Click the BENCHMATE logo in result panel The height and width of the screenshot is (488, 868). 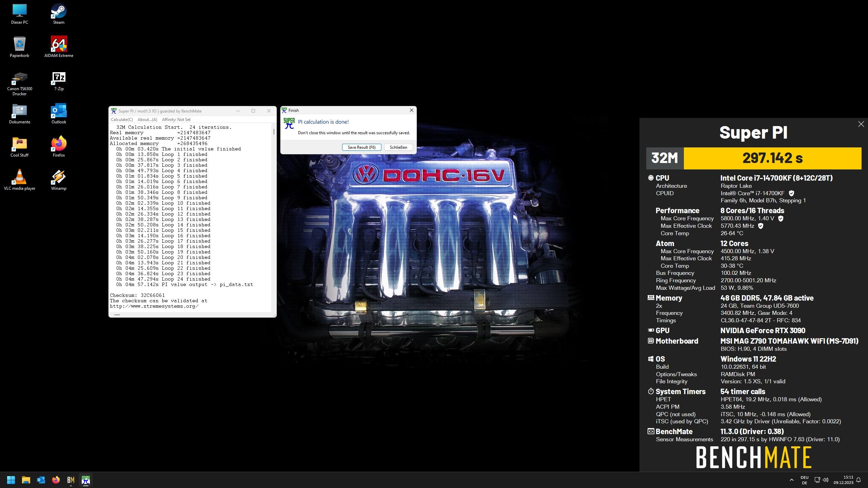(753, 457)
